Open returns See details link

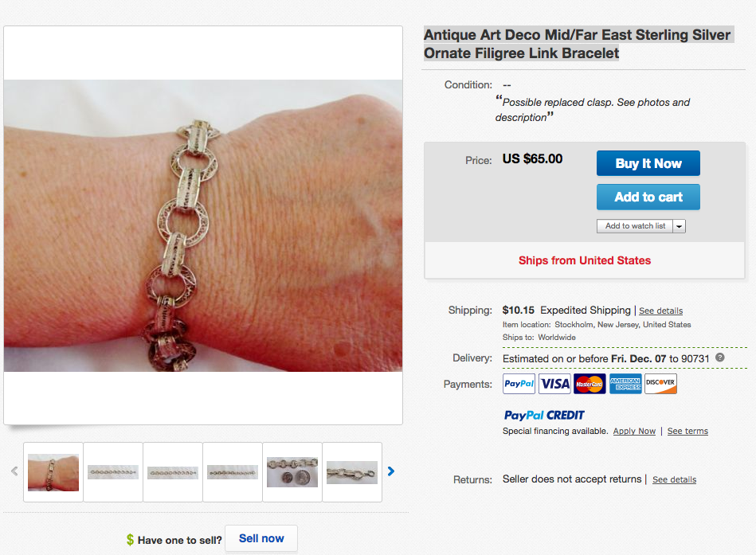(x=674, y=480)
